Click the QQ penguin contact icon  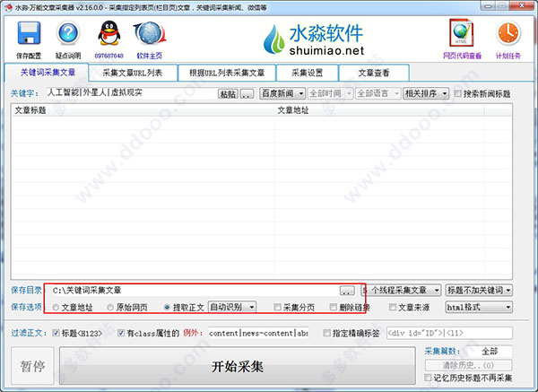(x=108, y=35)
